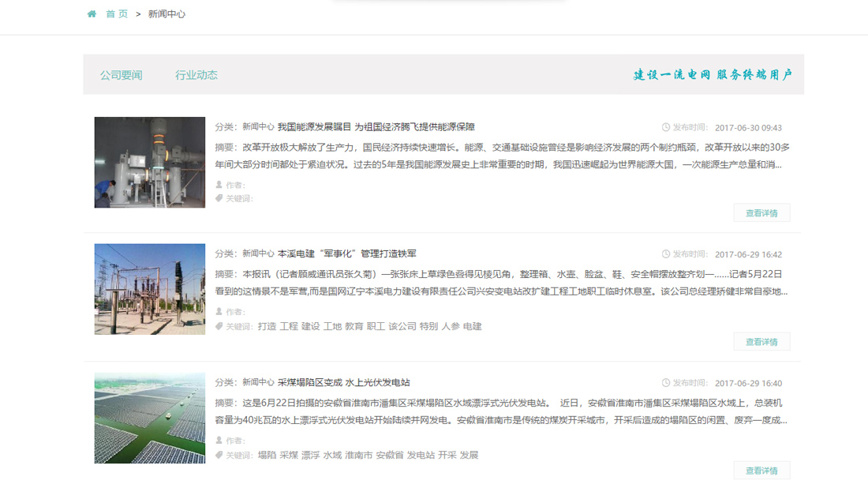Switch to the 行业动态 tab

tap(196, 75)
